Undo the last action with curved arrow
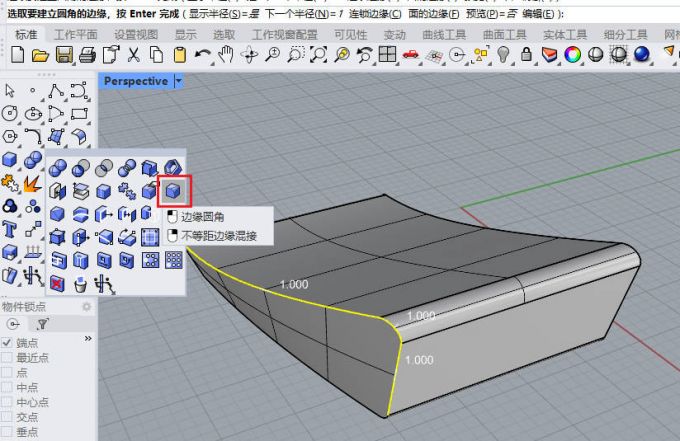Image resolution: width=680 pixels, height=441 pixels. coord(203,55)
